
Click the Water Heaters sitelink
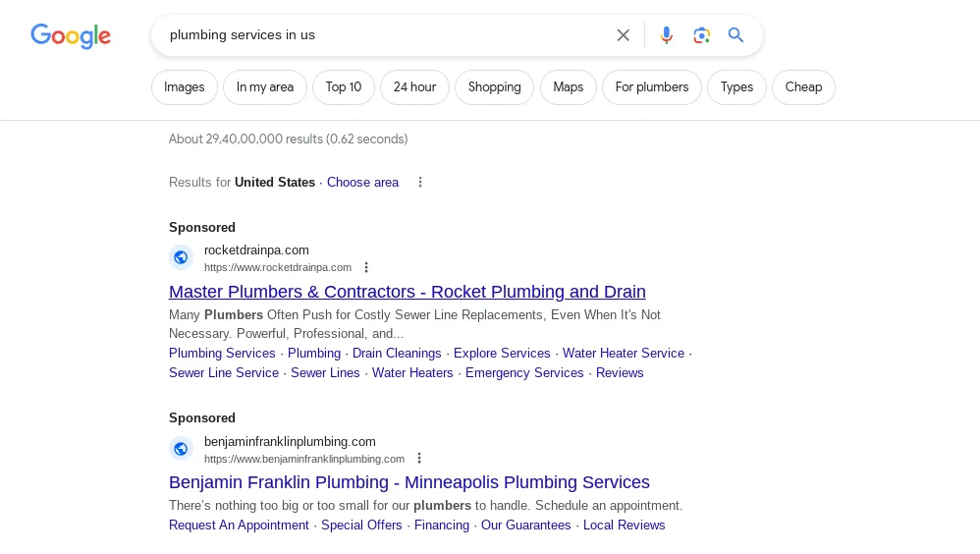click(x=412, y=372)
